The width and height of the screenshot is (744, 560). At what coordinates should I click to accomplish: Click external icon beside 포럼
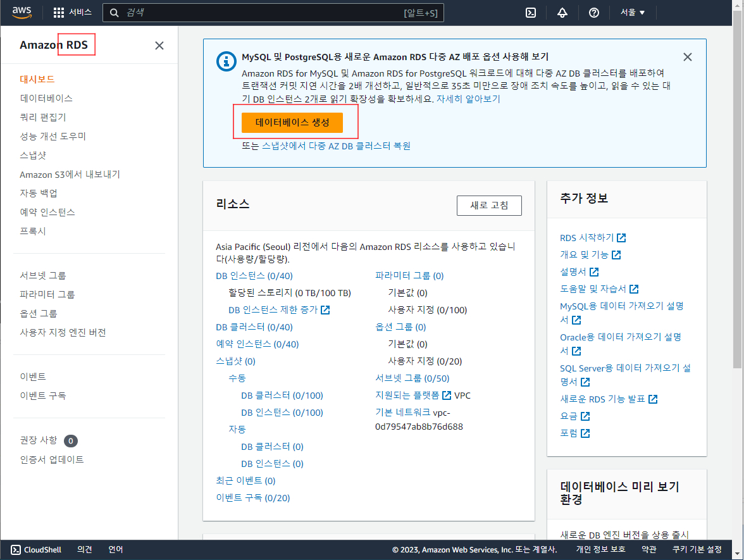[x=586, y=433]
